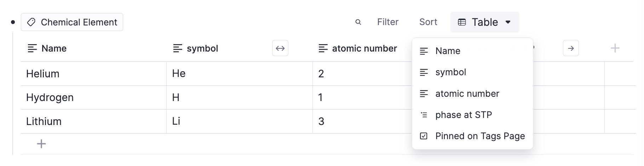
Task: Click the search magnifier icon
Action: (x=358, y=22)
